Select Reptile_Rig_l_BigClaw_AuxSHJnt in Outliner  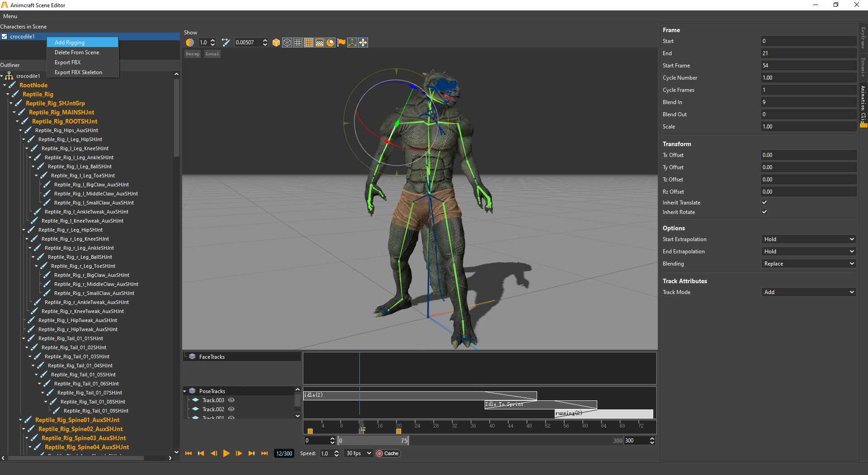[x=91, y=185]
